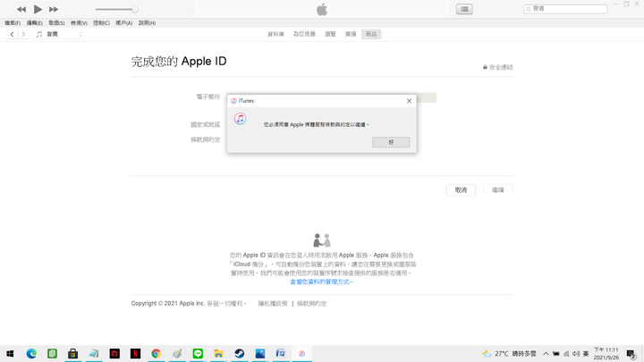This screenshot has width=644, height=362.
Task: Close the iTunes alert dialog with X
Action: (x=409, y=100)
